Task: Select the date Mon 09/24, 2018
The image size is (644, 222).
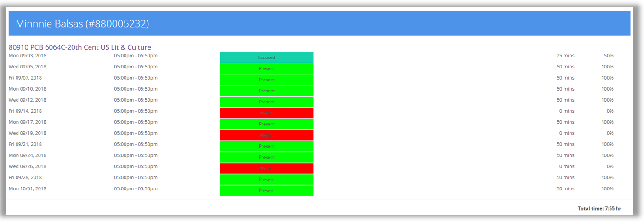Action: coord(28,155)
